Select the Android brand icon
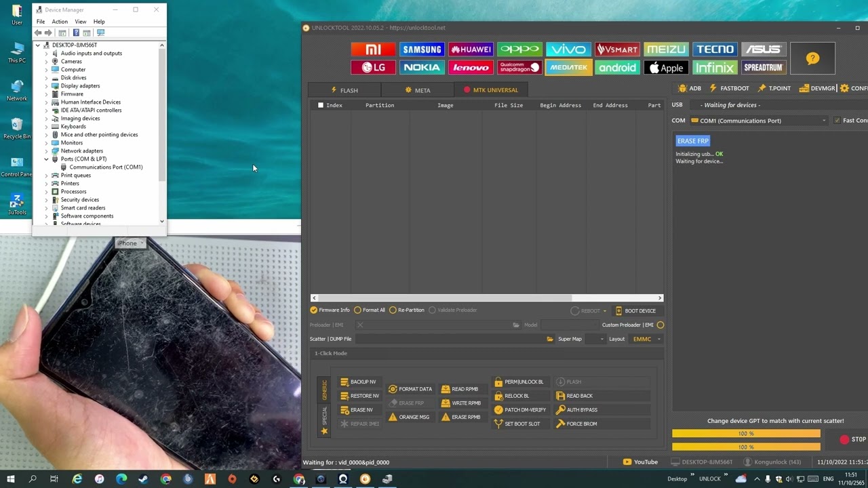868x488 pixels. [x=617, y=67]
